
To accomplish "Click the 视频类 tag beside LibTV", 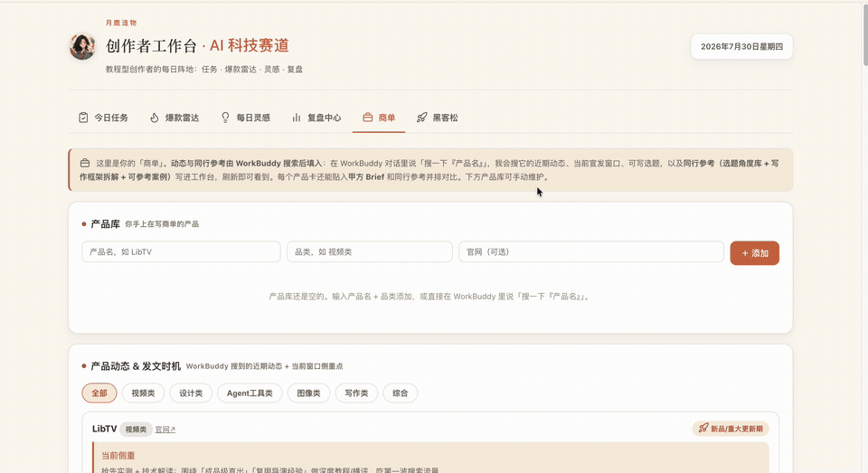I will (x=136, y=430).
